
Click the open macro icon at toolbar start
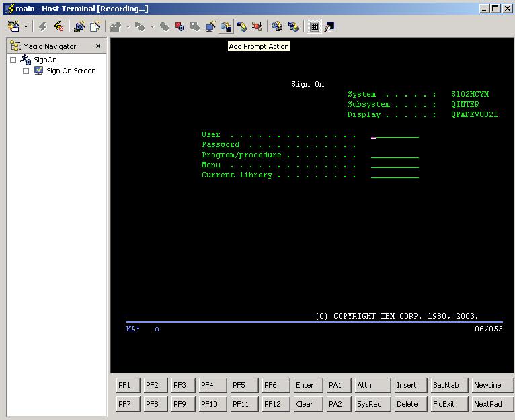14,26
